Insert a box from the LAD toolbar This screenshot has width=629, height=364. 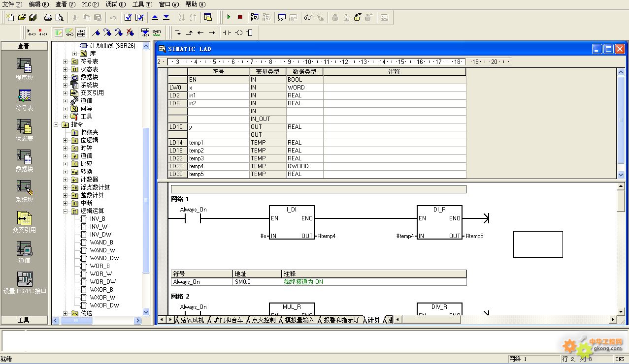(x=250, y=33)
